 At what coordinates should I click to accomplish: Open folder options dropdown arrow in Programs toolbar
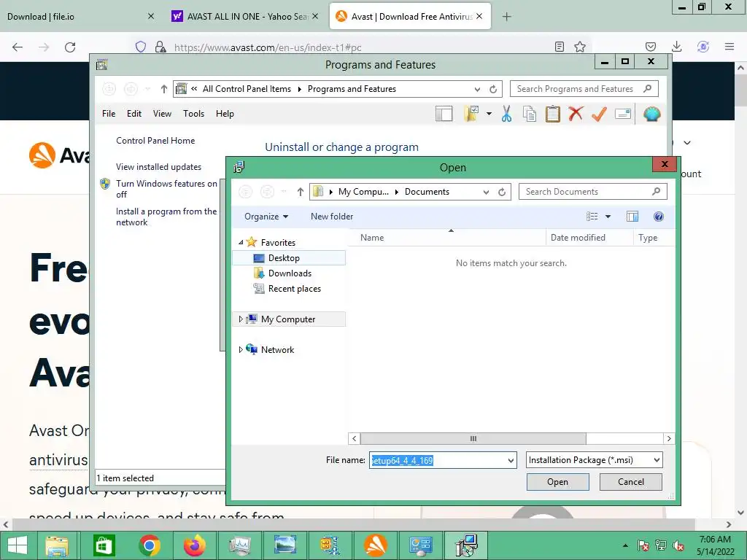pyautogui.click(x=489, y=114)
